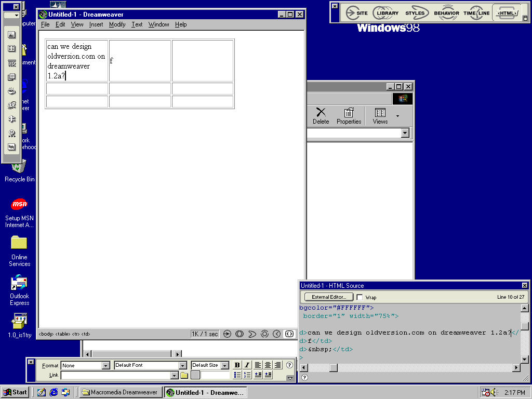The image size is (532, 399).
Task: Click the External Editor button
Action: (329, 297)
